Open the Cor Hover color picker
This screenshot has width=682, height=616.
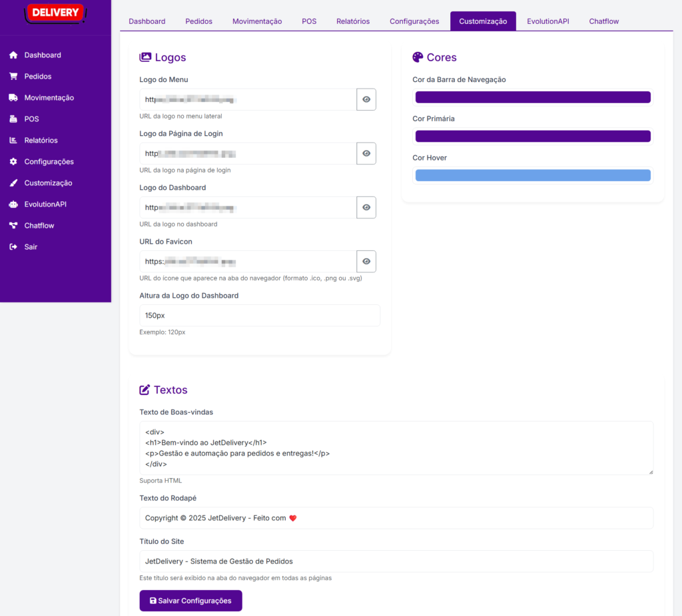(x=533, y=176)
